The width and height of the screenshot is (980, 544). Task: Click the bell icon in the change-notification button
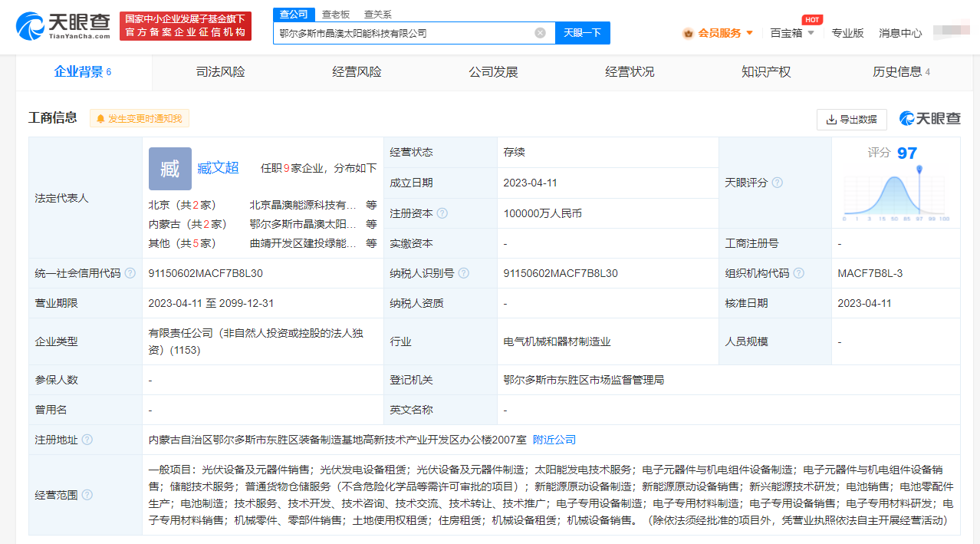point(100,119)
